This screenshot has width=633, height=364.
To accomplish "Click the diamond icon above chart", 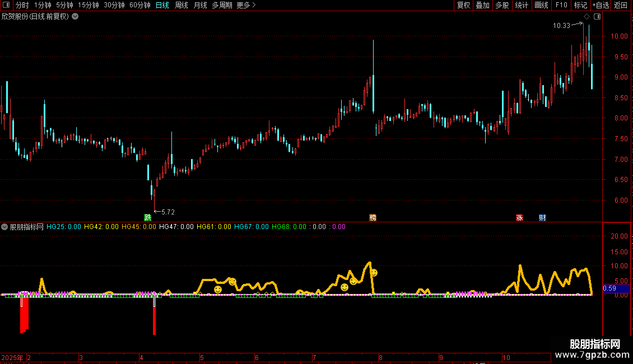I will pos(587,17).
